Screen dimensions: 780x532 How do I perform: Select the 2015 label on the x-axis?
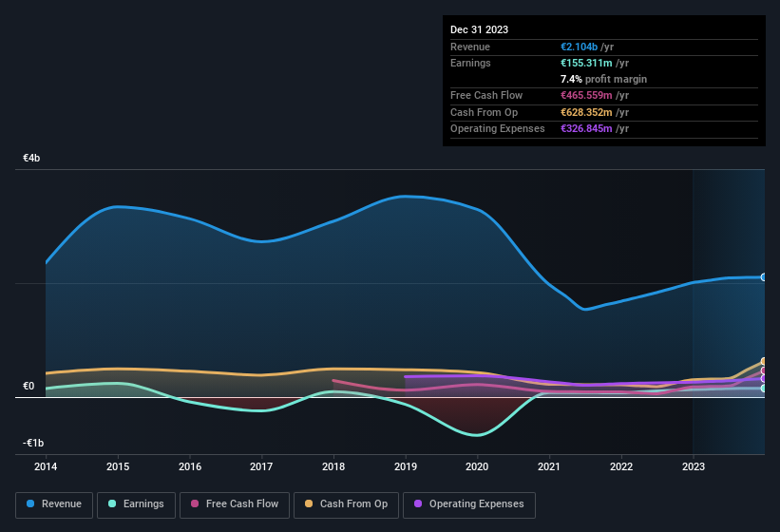click(x=118, y=466)
